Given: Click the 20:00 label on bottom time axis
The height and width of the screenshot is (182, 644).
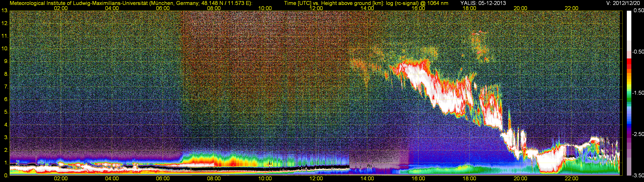Looking at the screenshot, I should click(521, 179).
